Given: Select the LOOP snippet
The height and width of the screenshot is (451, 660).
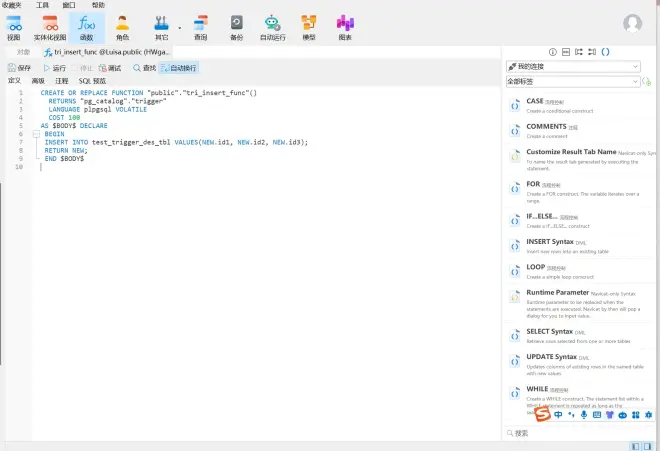Looking at the screenshot, I should point(580,272).
